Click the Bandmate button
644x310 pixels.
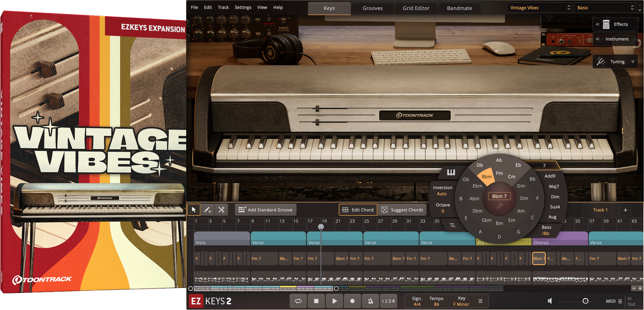459,8
